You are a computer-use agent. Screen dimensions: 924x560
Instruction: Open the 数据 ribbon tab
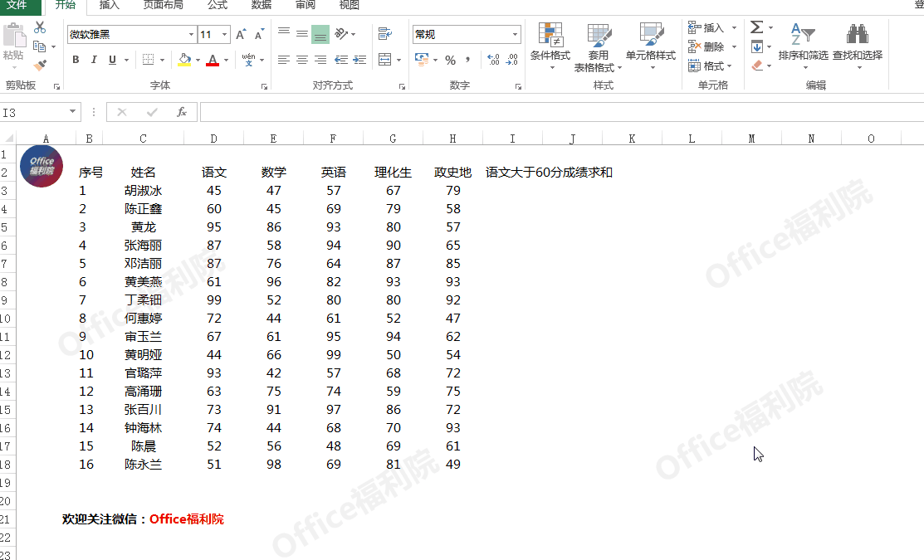[261, 5]
